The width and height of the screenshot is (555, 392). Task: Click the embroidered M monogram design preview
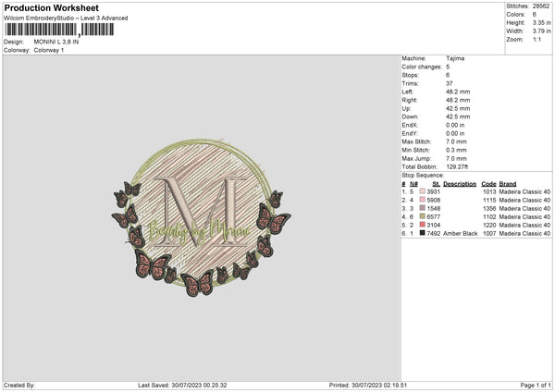tap(201, 217)
